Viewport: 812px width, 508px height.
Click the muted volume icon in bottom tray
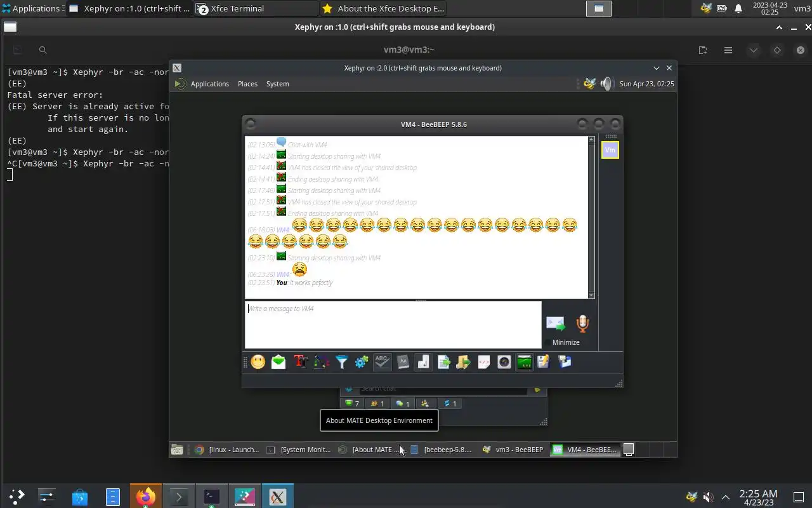click(x=709, y=497)
